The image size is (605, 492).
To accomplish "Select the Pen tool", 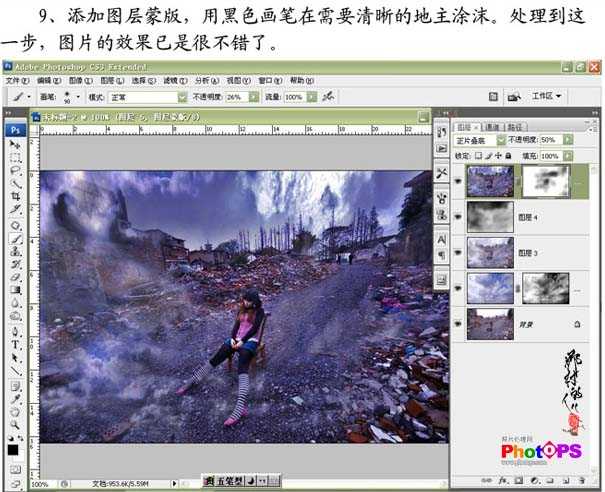I will click(15, 331).
